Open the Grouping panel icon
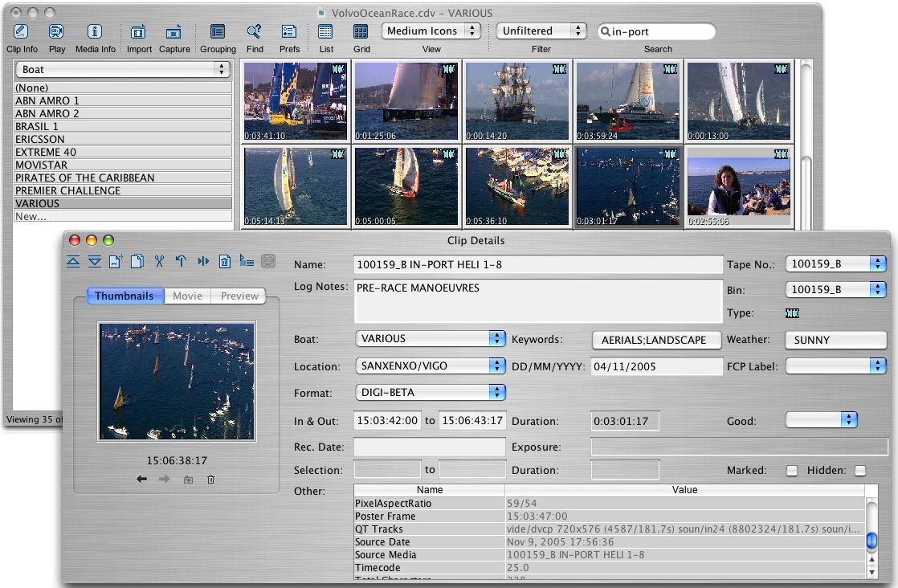 (218, 32)
